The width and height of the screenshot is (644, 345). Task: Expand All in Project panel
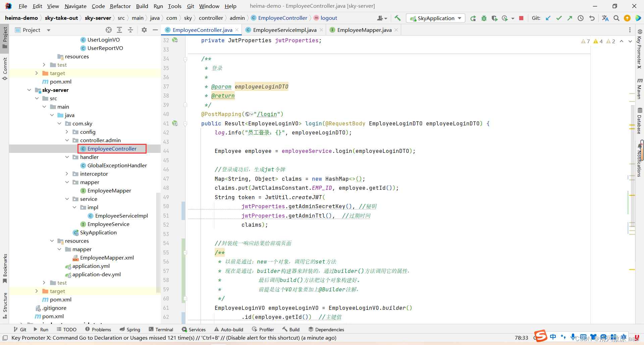click(x=119, y=30)
